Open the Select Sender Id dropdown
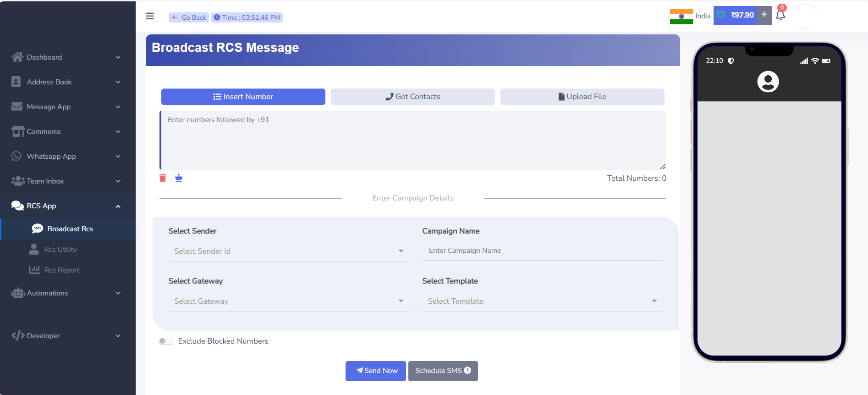The height and width of the screenshot is (395, 868). tap(288, 251)
